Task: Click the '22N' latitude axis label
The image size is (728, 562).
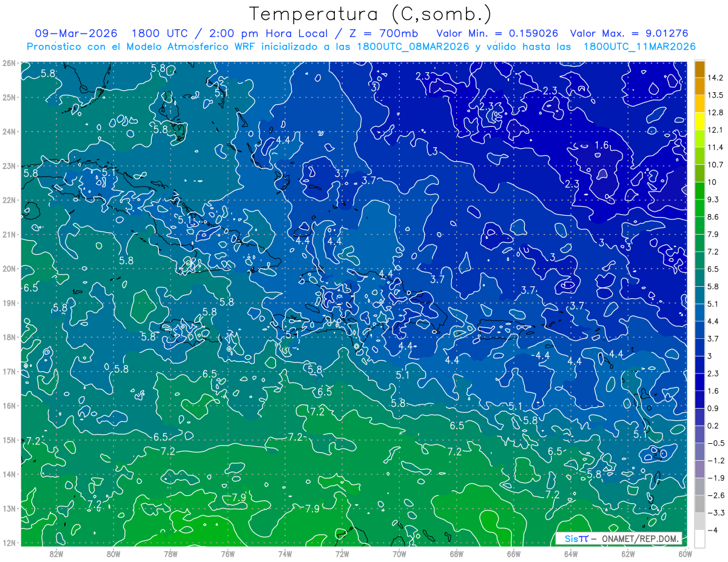Action: 8,200
